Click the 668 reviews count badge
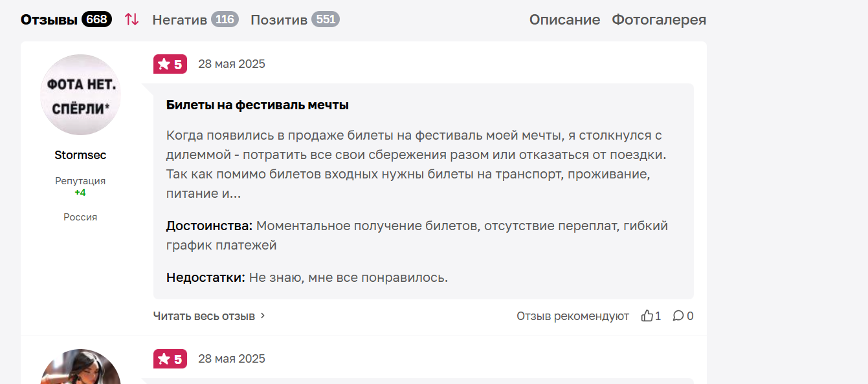This screenshot has height=384, width=868. [96, 19]
